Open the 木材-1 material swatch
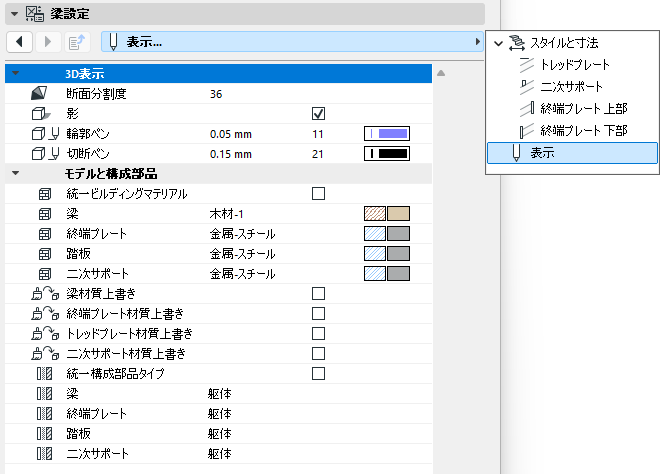 pos(387,214)
